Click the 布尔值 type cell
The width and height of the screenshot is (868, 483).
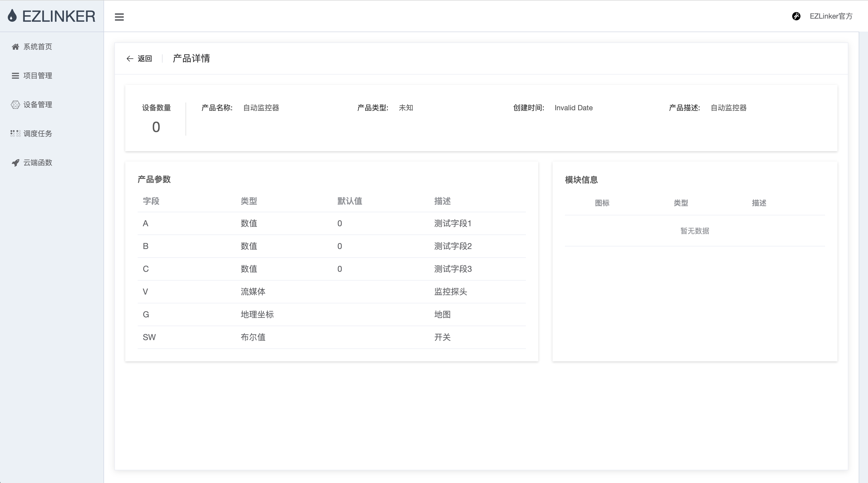pos(253,337)
